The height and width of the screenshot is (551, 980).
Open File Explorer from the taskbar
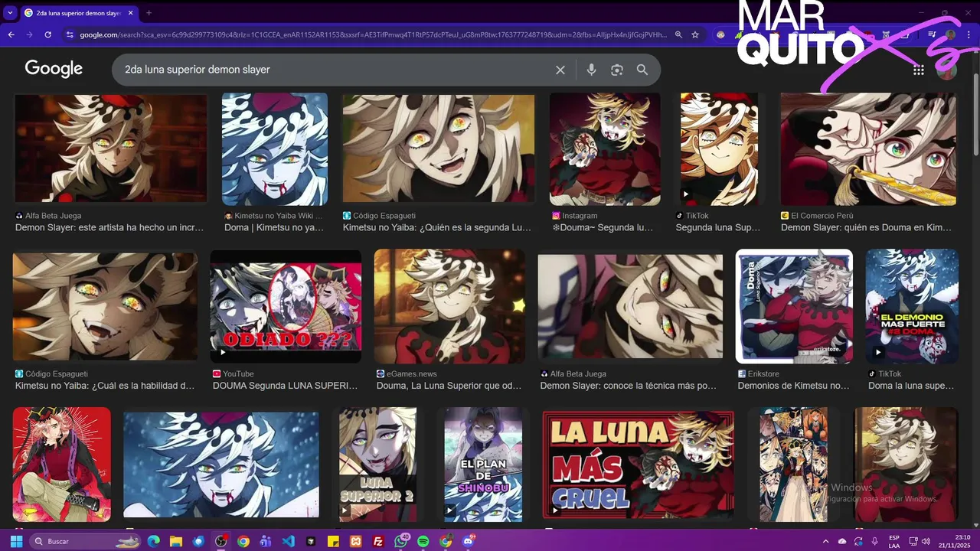pyautogui.click(x=176, y=541)
